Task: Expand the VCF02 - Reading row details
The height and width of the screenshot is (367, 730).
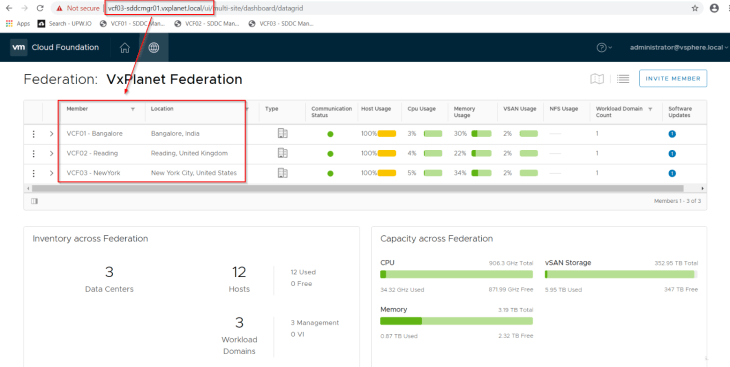Action: click(x=51, y=154)
